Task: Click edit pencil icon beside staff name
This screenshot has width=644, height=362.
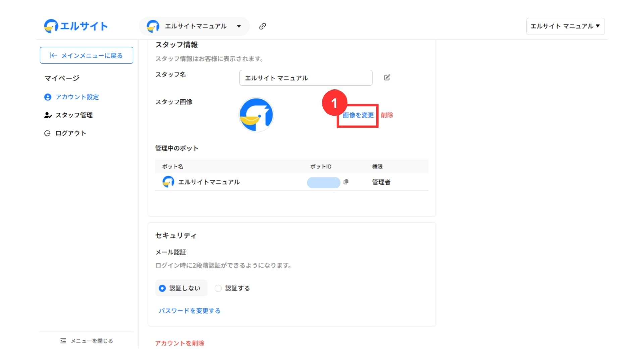Action: click(x=387, y=78)
